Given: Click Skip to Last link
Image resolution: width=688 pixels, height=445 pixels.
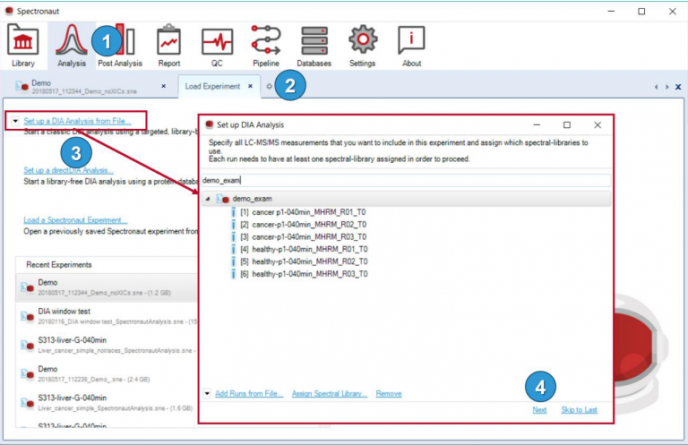Looking at the screenshot, I should point(581,410).
